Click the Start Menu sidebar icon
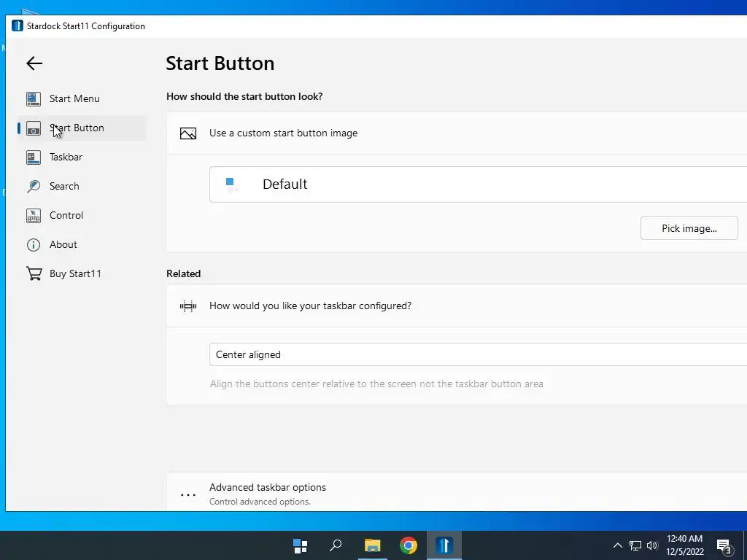747x560 pixels. 34,99
